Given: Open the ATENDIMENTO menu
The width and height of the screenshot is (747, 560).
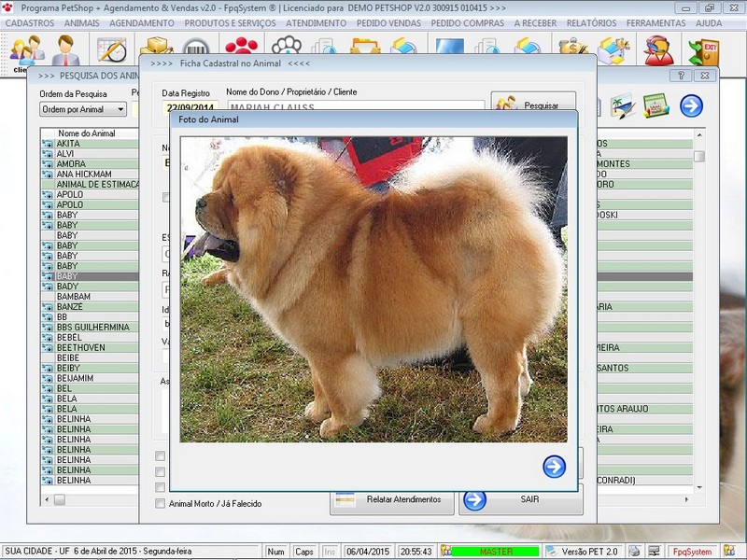Looking at the screenshot, I should point(316,22).
